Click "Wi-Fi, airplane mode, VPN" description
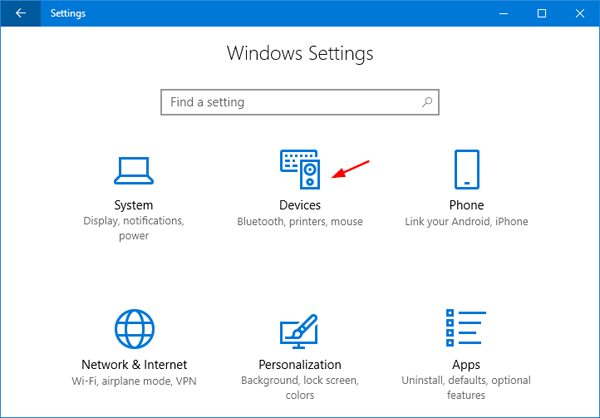The width and height of the screenshot is (600, 418). (133, 382)
